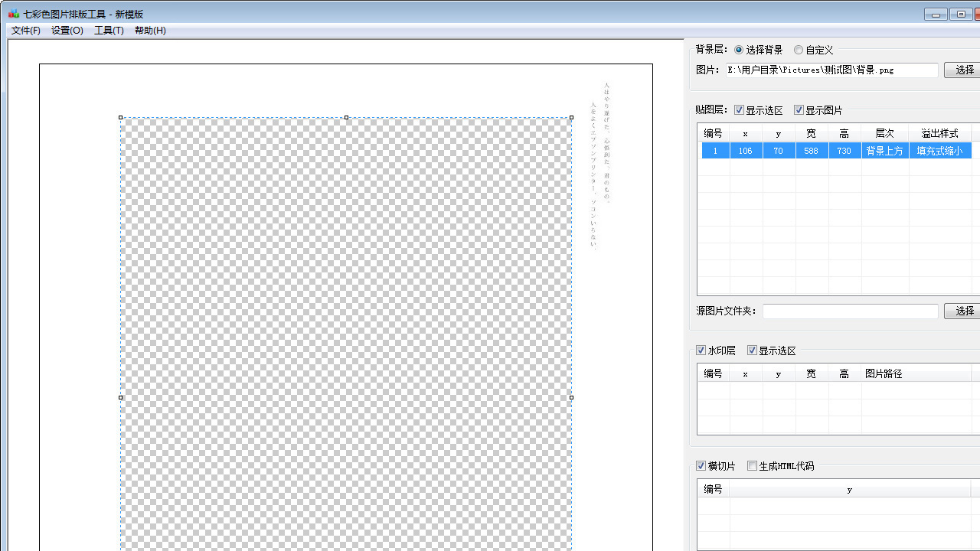Disable the 显示图片 checkbox
The image size is (980, 551).
[x=799, y=109]
